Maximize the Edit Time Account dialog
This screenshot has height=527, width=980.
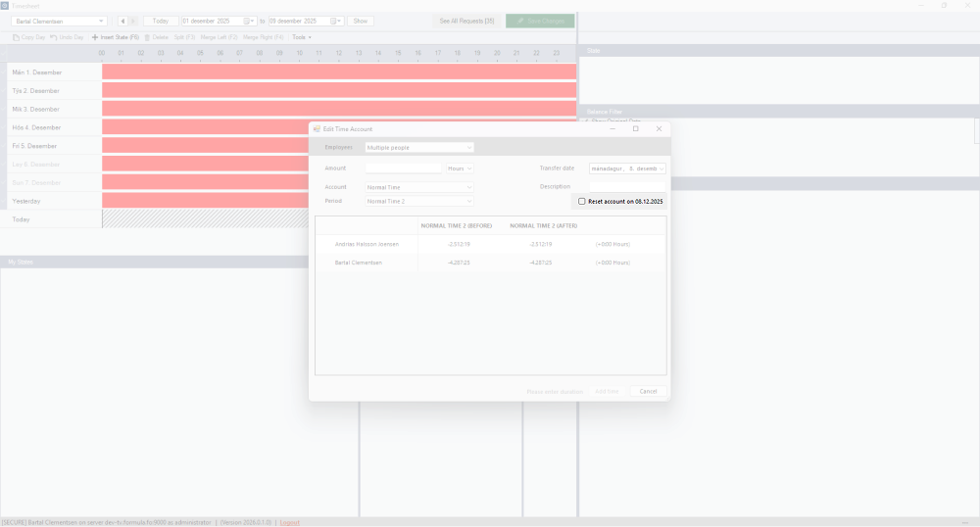[636, 129]
